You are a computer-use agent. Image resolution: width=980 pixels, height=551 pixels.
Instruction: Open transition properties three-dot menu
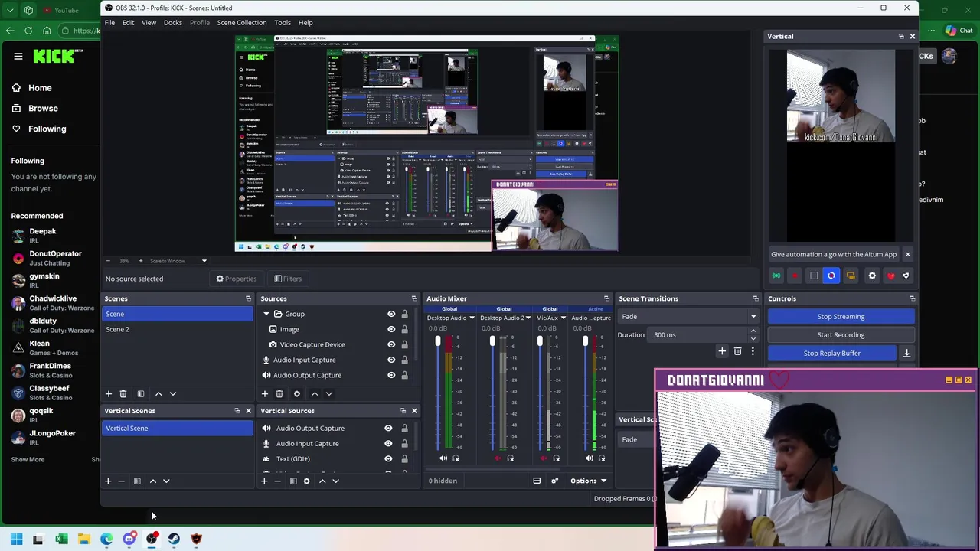753,351
